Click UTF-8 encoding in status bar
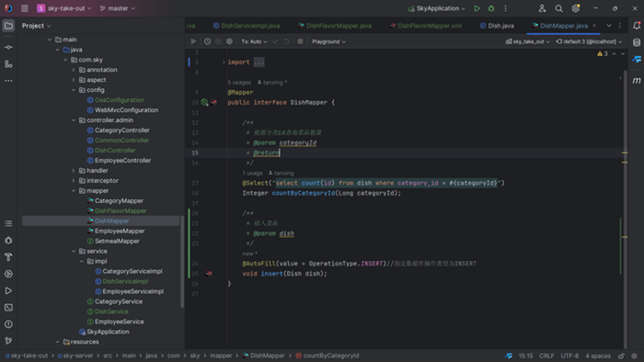Image resolution: width=644 pixels, height=362 pixels. click(569, 356)
